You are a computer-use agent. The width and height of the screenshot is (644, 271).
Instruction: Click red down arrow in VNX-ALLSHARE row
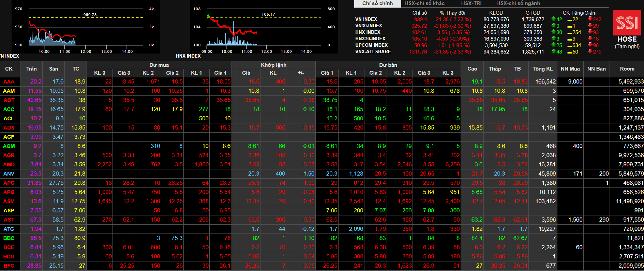pos(590,51)
